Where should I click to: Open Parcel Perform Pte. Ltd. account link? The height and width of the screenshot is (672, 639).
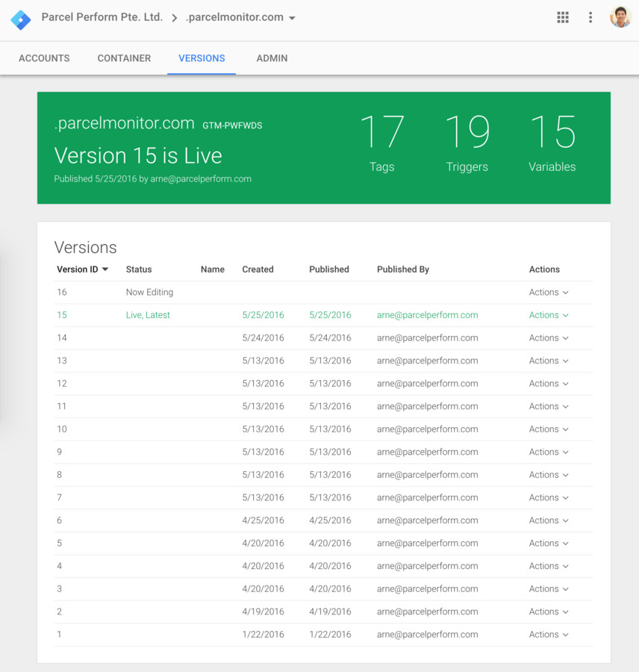tap(102, 17)
